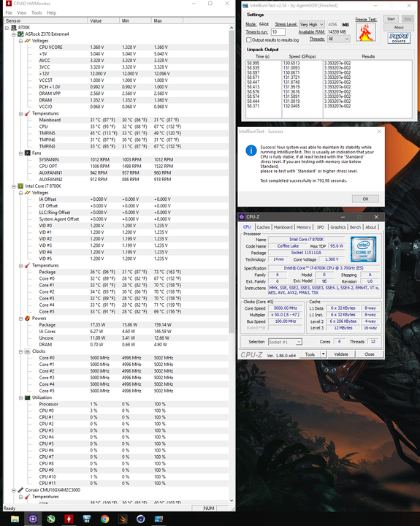Click the Intel Core i7 logo in CPU-Z

pyautogui.click(x=363, y=249)
